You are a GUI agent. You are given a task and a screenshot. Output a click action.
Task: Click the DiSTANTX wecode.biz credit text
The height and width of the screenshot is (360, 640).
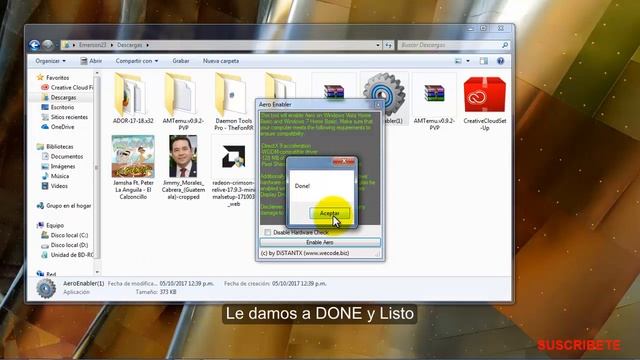305,253
